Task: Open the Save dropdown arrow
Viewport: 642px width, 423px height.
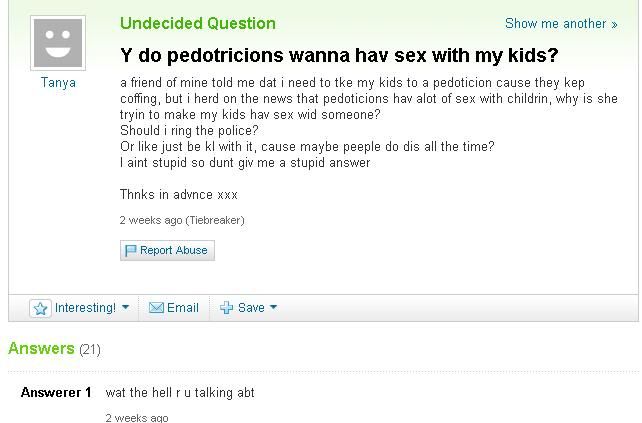Action: click(273, 308)
